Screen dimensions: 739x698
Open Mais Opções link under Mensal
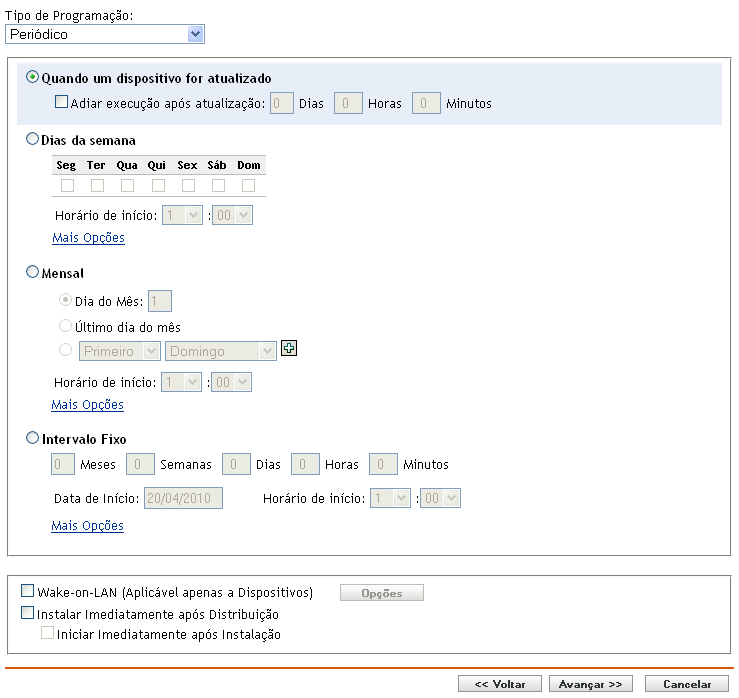coord(87,405)
